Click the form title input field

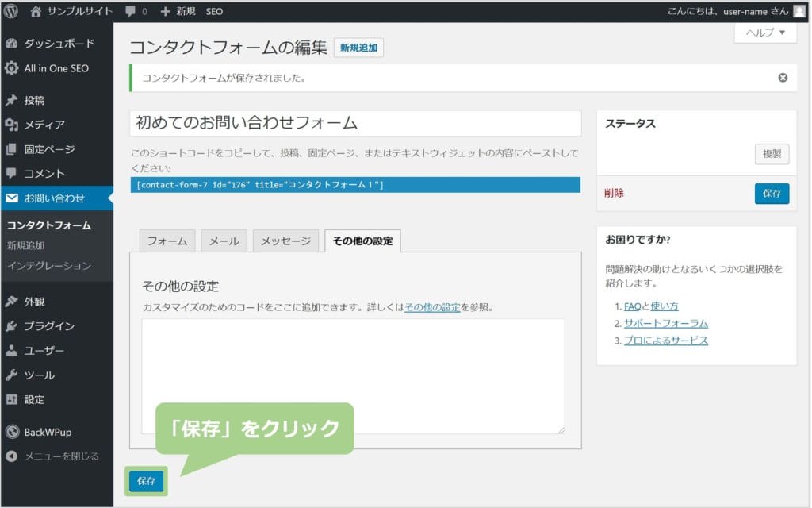pyautogui.click(x=355, y=123)
